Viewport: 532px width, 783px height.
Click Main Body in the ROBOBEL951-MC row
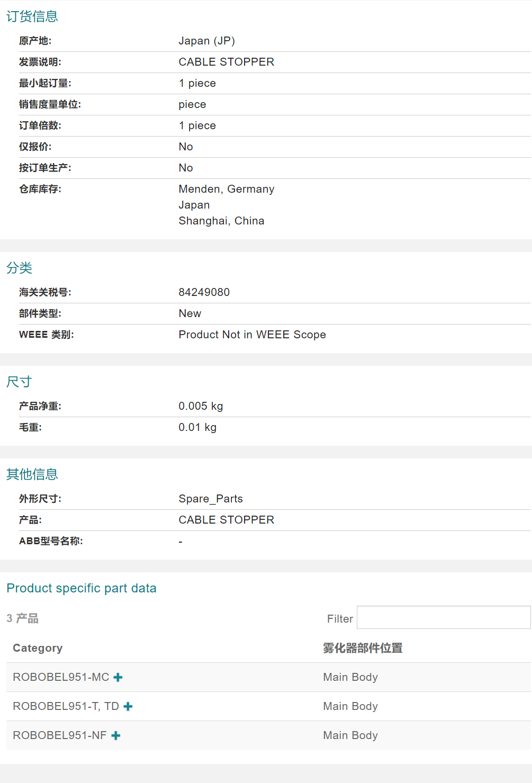pyautogui.click(x=350, y=677)
